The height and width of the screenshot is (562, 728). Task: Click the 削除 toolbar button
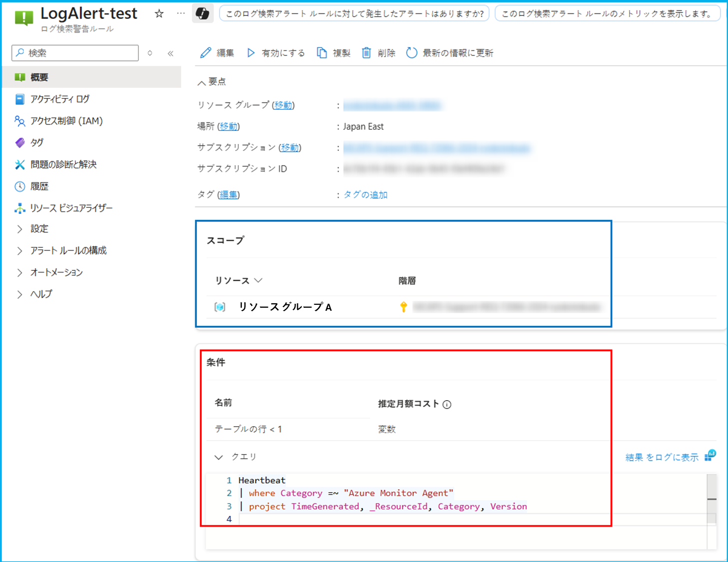[379, 53]
